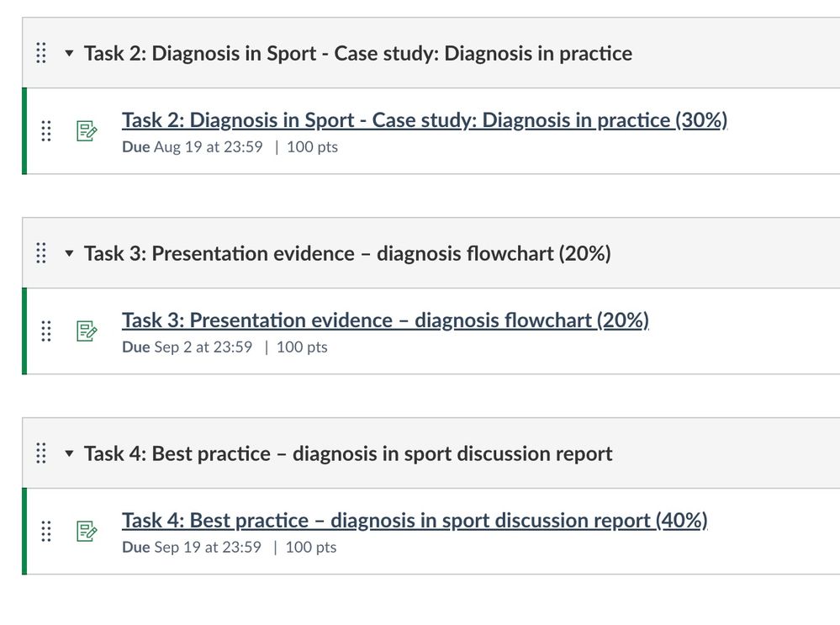Click drag handle beside Task 4 assignment link
The width and height of the screenshot is (840, 625).
(46, 531)
